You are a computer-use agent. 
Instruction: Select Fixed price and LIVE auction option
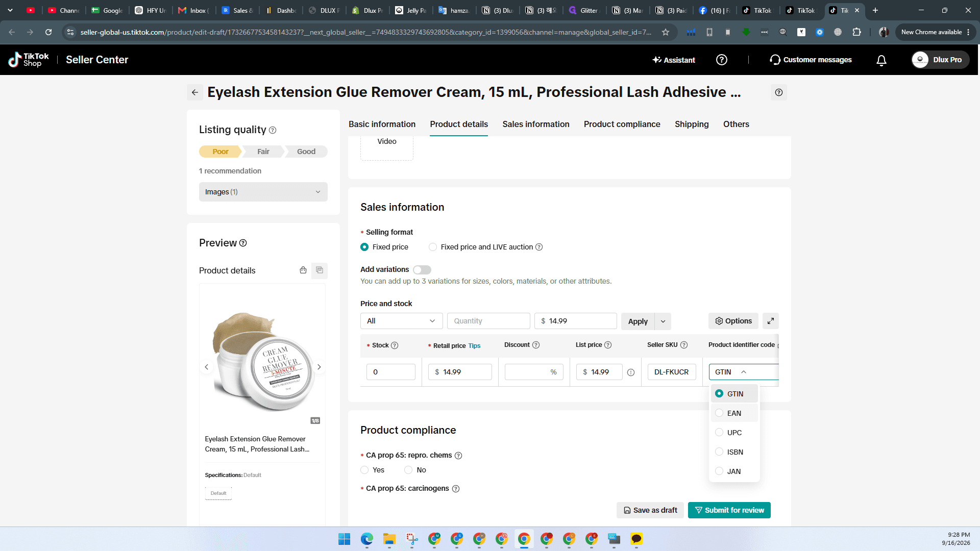(433, 247)
